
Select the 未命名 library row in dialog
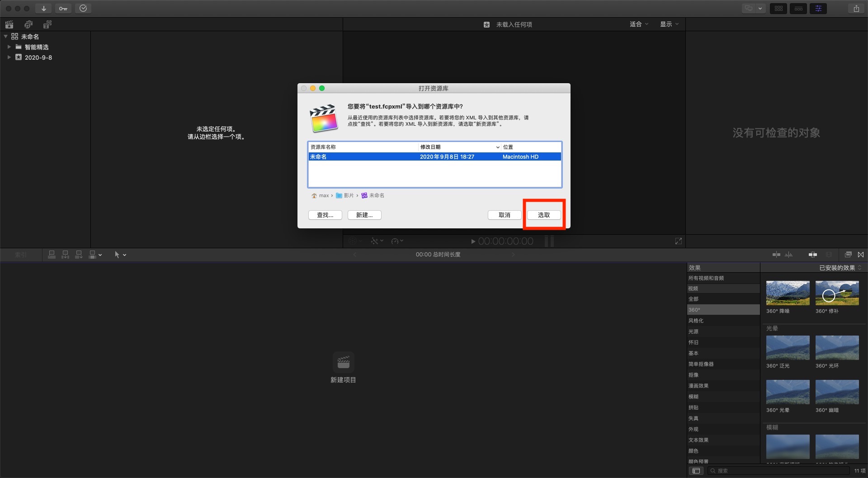[x=435, y=156]
